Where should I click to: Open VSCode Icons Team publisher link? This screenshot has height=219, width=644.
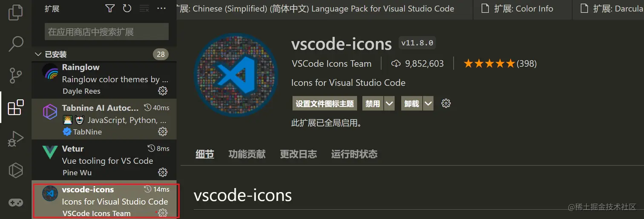[x=332, y=64]
